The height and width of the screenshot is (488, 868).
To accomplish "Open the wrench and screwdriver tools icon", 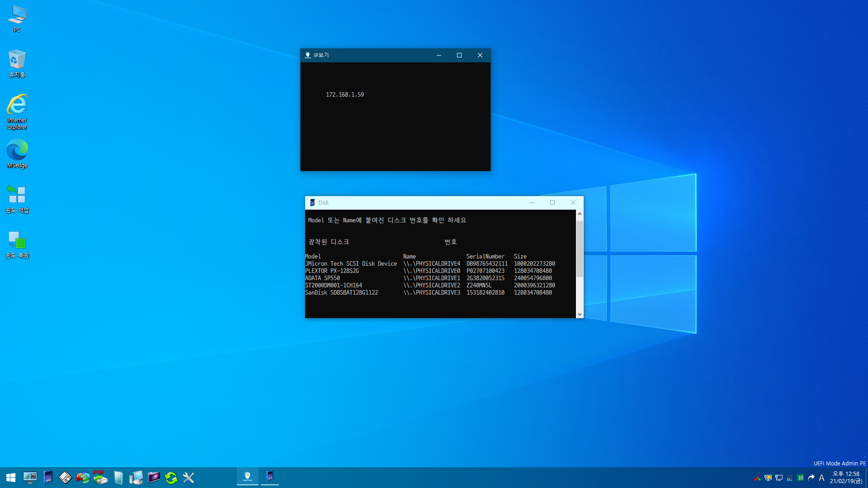I will point(189,478).
